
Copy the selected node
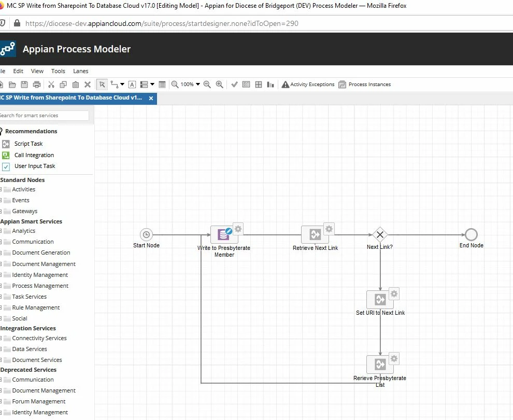[x=63, y=85]
